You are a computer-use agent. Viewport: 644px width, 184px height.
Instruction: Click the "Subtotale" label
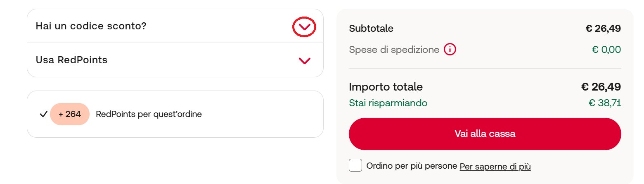371,29
